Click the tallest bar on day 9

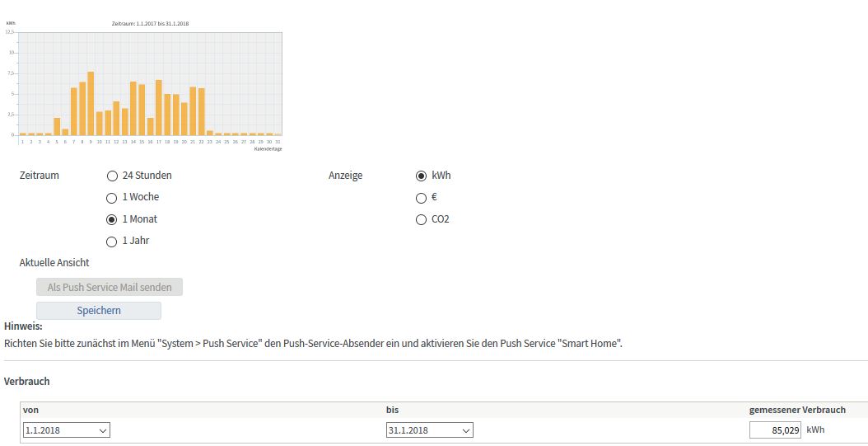[91, 103]
